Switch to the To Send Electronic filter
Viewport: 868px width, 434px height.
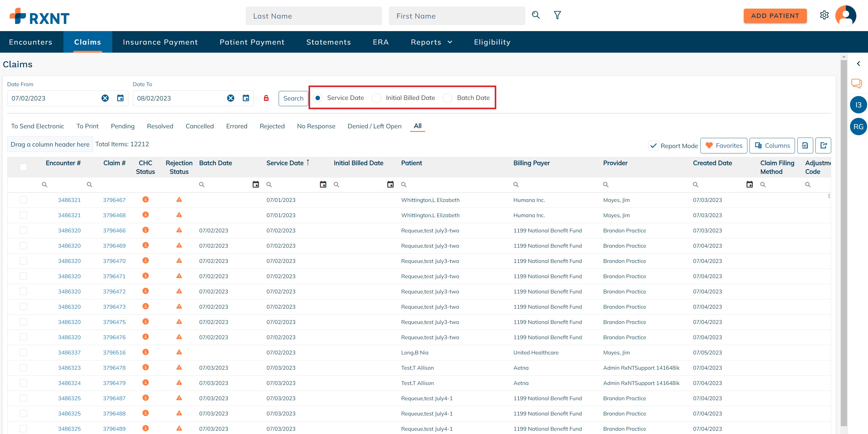coord(37,126)
